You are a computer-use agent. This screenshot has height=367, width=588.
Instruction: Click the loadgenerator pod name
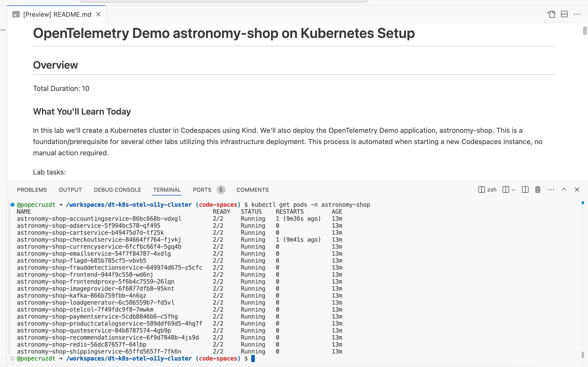[x=96, y=303]
